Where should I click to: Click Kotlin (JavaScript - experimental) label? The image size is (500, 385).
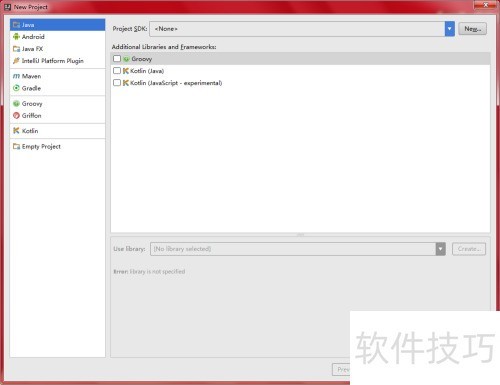pyautogui.click(x=176, y=83)
